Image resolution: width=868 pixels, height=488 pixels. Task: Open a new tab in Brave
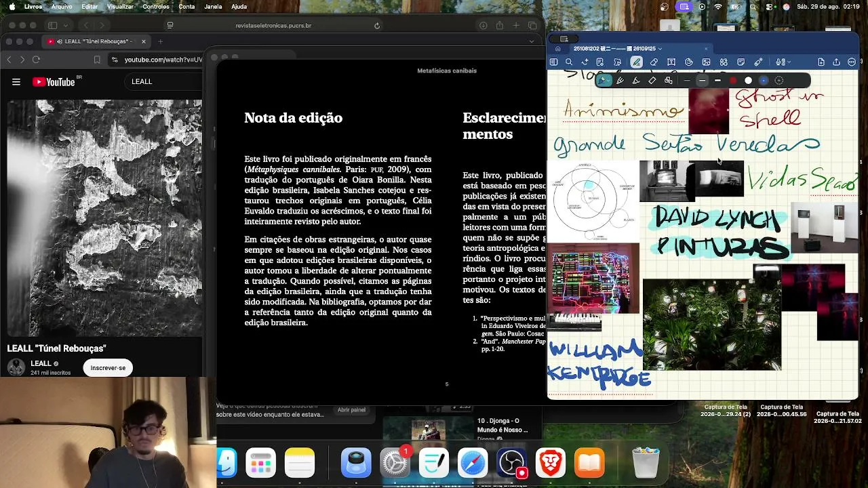click(x=161, y=41)
